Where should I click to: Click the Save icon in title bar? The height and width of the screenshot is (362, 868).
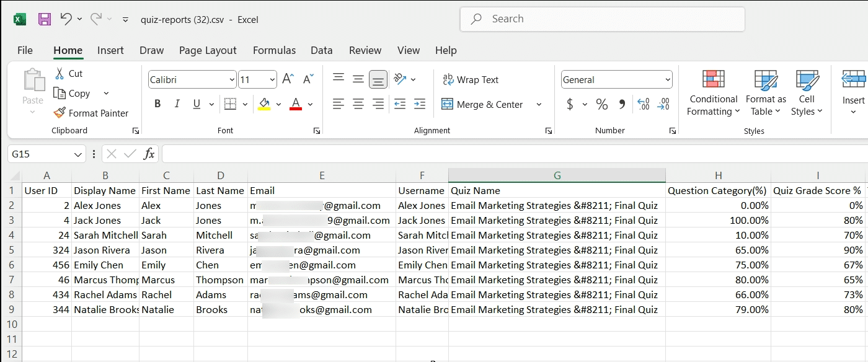pyautogui.click(x=45, y=19)
